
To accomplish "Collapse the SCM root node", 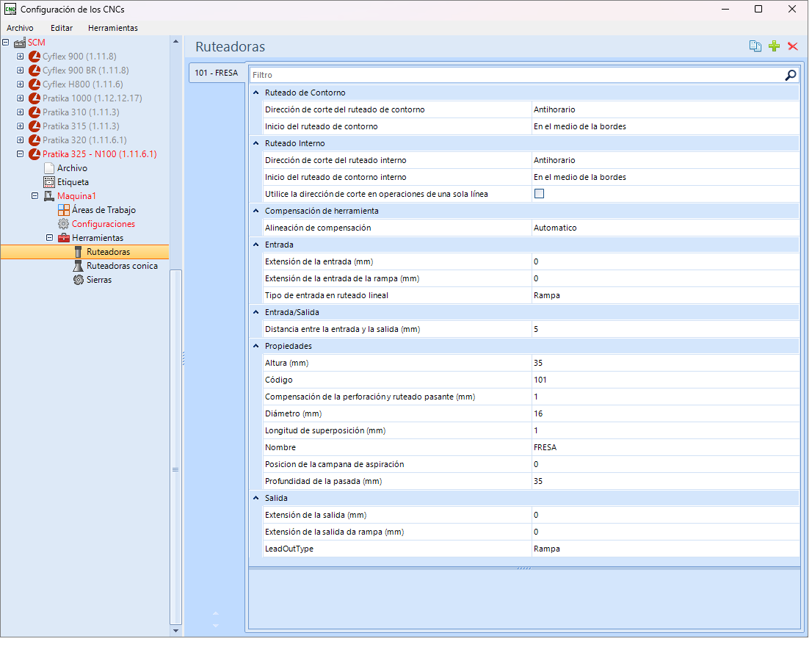I will click(6, 43).
